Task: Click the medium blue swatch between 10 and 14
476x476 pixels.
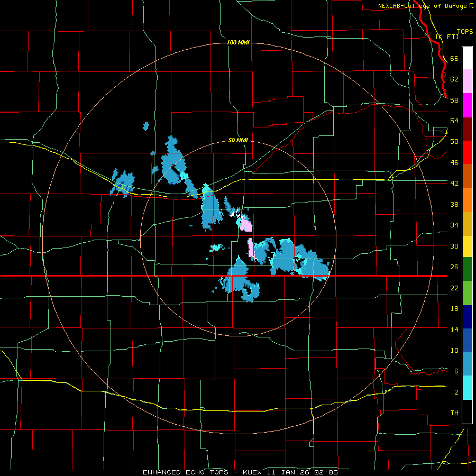Action: pos(467,340)
